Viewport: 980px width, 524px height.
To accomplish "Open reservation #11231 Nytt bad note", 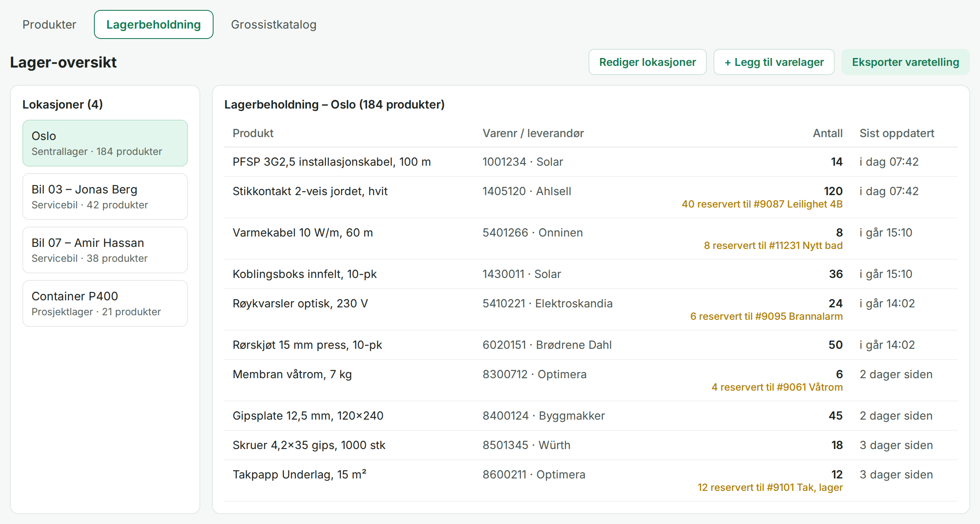I will 773,246.
